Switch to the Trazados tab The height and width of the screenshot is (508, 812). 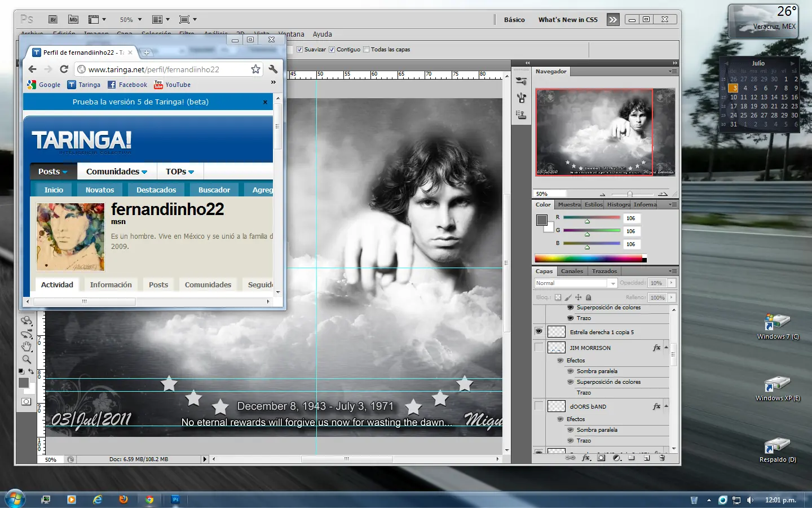[604, 271]
